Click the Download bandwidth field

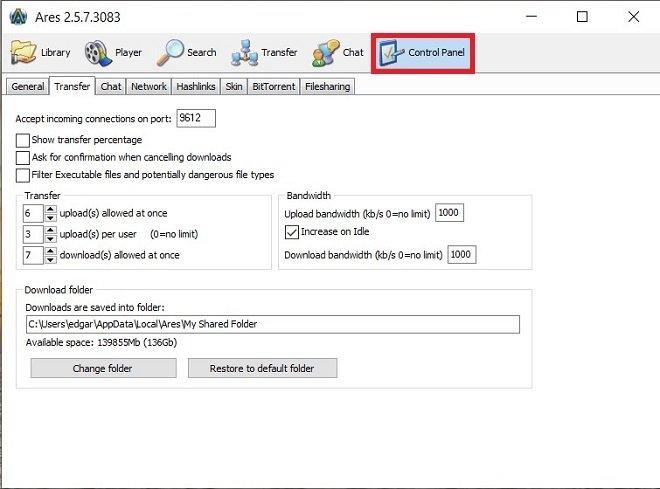tap(462, 255)
